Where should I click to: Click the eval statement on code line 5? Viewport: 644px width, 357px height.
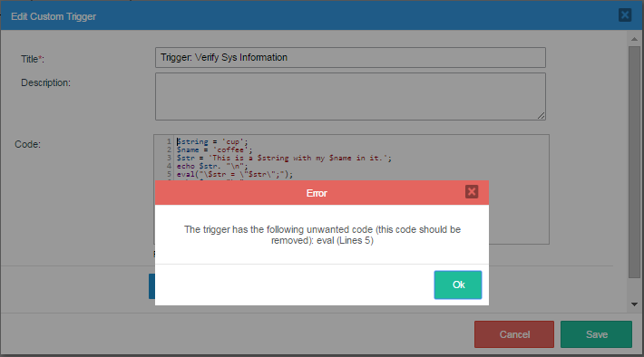pos(235,174)
